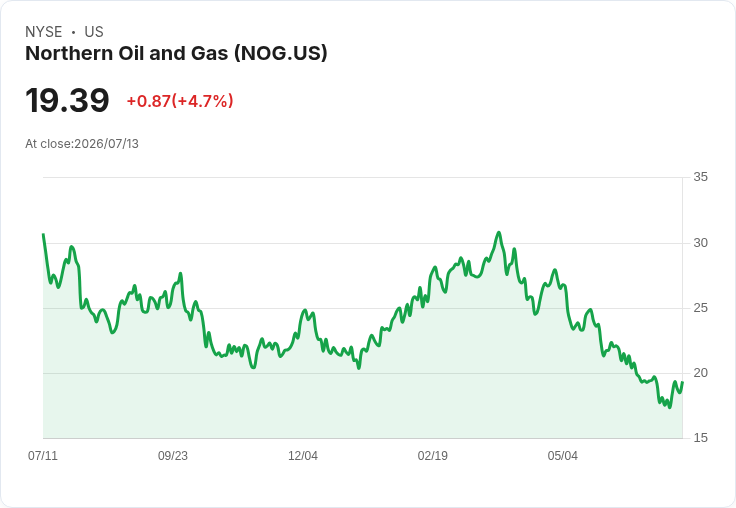
Task: Click the 15 price axis label
Action: click(x=700, y=438)
